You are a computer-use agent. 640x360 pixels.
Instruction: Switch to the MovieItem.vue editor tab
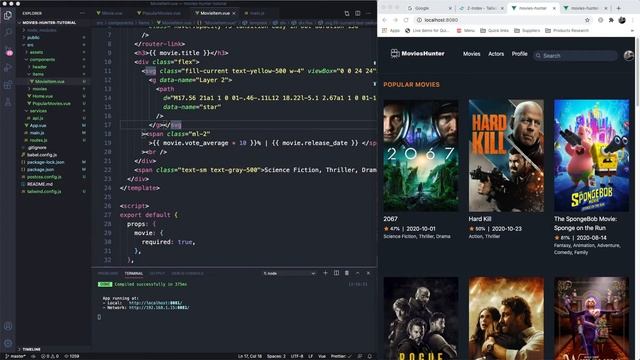215,13
